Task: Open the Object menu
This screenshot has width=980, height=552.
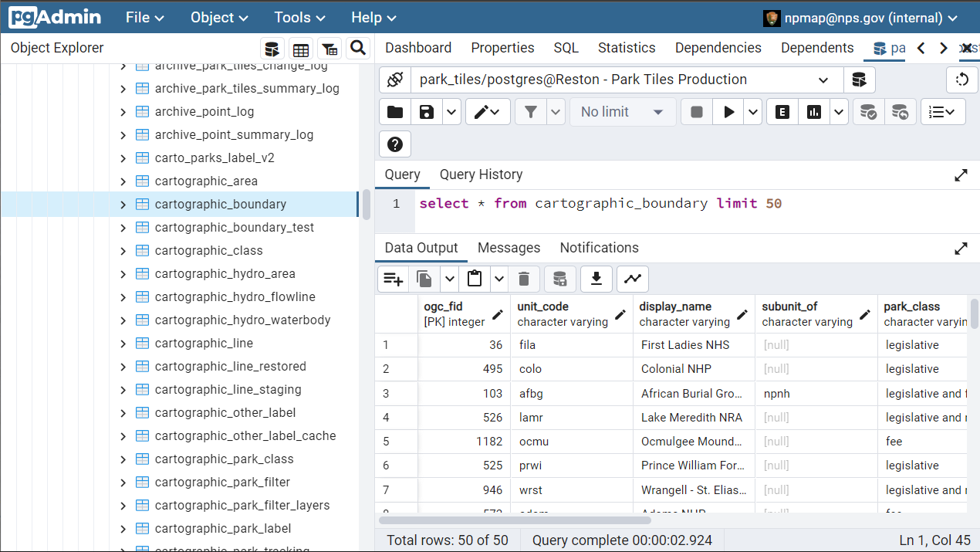Action: tap(219, 17)
